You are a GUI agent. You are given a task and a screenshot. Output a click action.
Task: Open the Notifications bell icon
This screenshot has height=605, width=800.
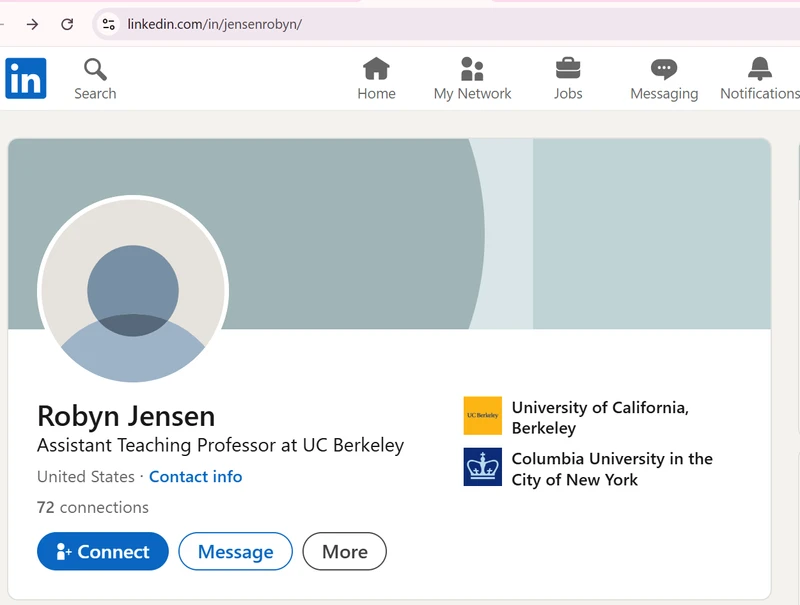(760, 68)
